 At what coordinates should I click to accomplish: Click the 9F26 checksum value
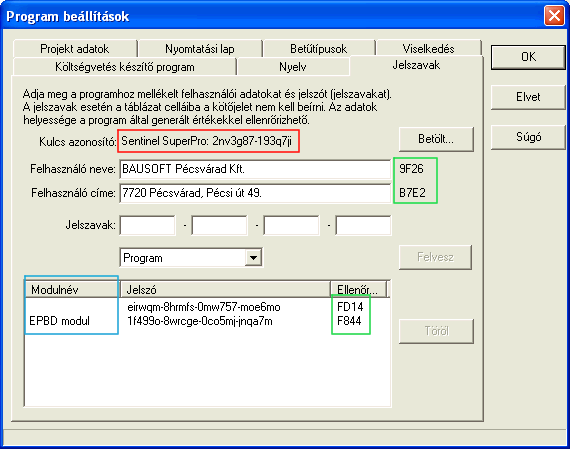[411, 169]
